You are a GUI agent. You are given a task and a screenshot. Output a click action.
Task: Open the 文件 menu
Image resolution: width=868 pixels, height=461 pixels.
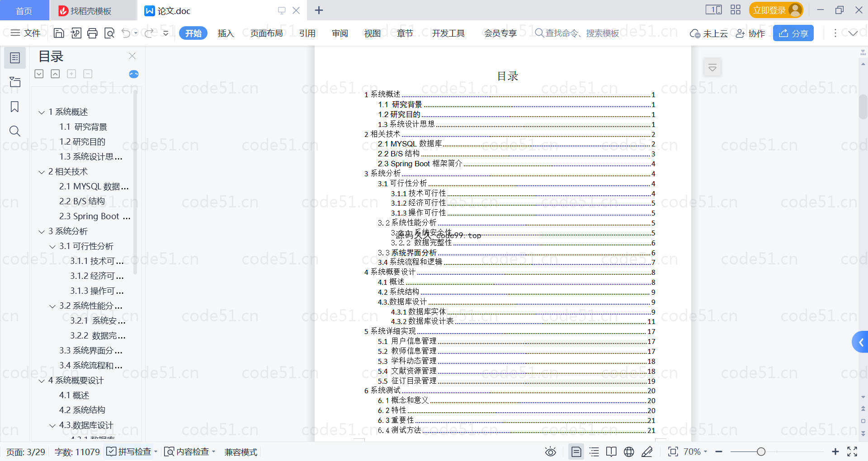25,33
